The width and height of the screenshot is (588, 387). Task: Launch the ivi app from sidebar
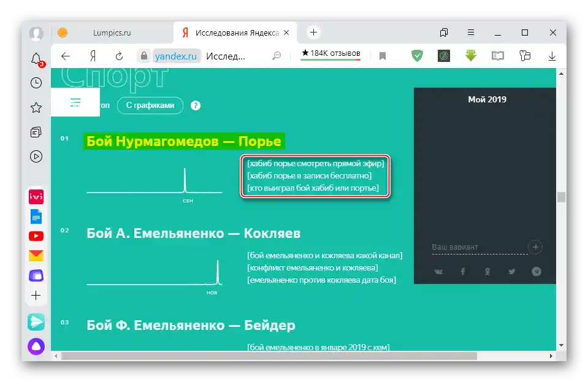coord(36,196)
